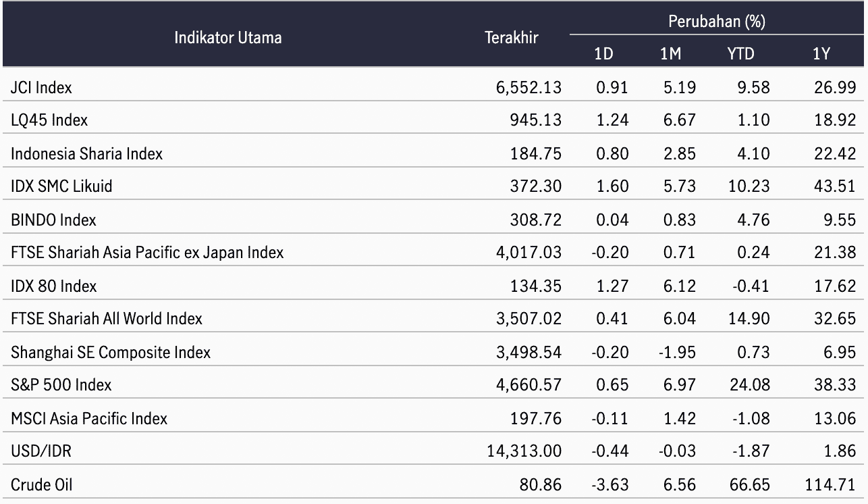Screen dimensions: 868x504
Task: Select Shanghai 1M change -1.95
Action: (678, 352)
